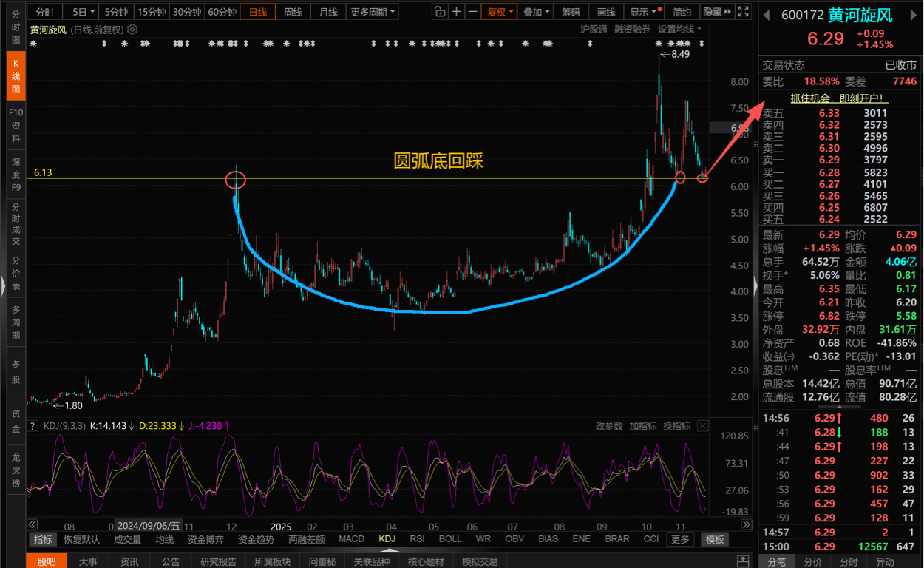Select the BOLL indicator tab
Viewport: 924px width, 568px height.
point(450,539)
